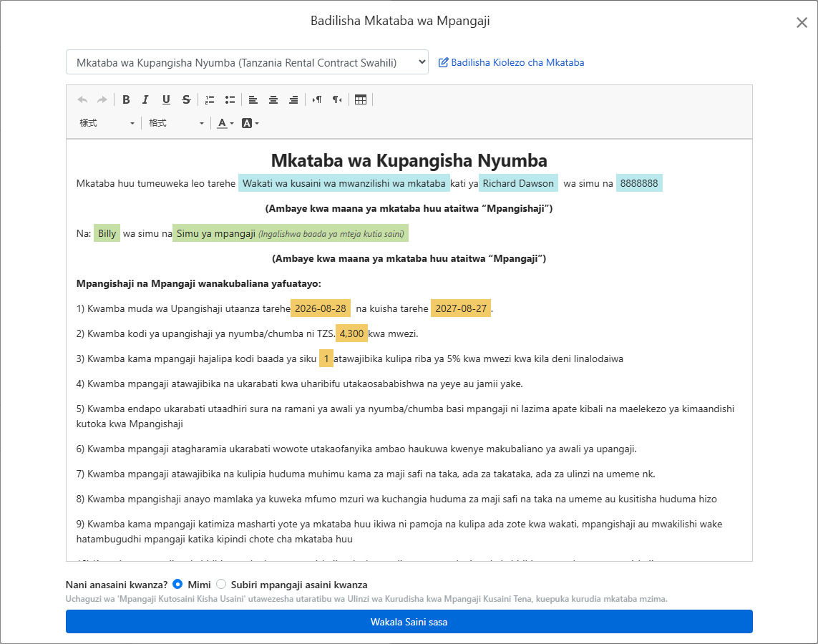
Task: Click the Wakala Saini sasa button
Action: 409,622
